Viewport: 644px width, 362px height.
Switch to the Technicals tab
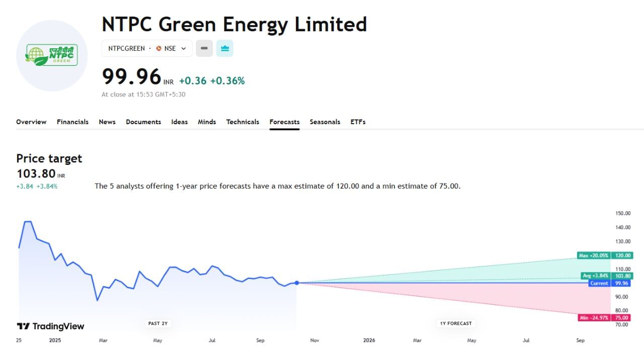point(243,122)
